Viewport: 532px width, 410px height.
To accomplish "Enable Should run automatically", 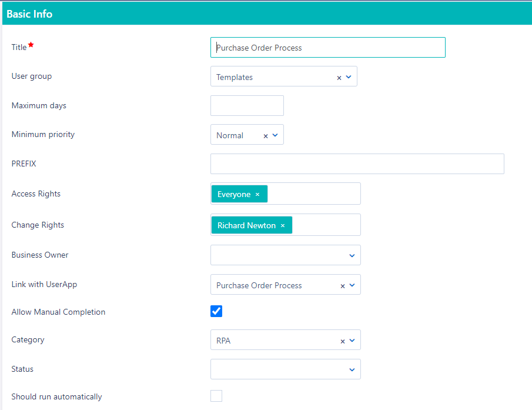I will [216, 396].
